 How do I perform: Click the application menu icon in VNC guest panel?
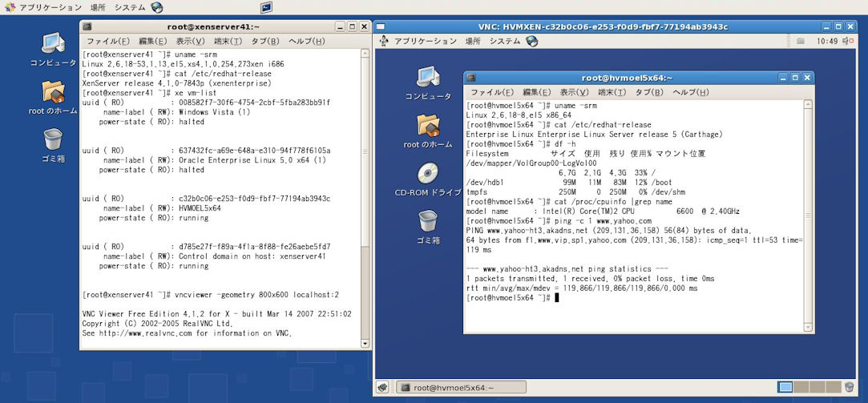385,40
